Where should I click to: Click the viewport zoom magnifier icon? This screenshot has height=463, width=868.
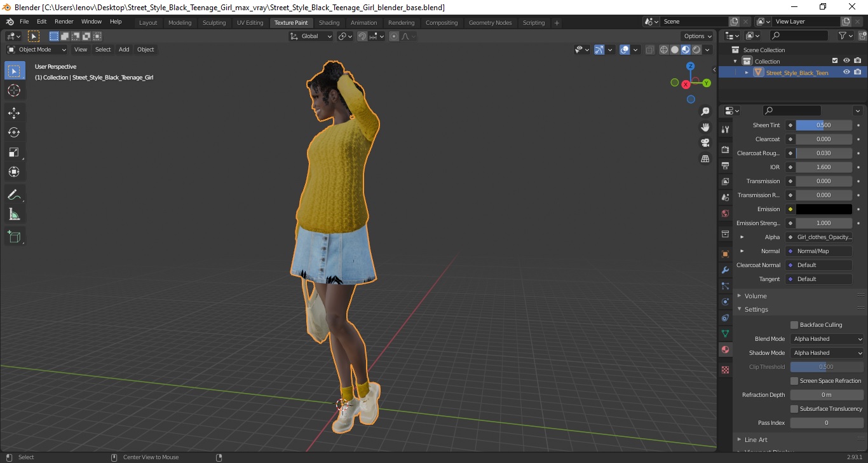coord(705,111)
